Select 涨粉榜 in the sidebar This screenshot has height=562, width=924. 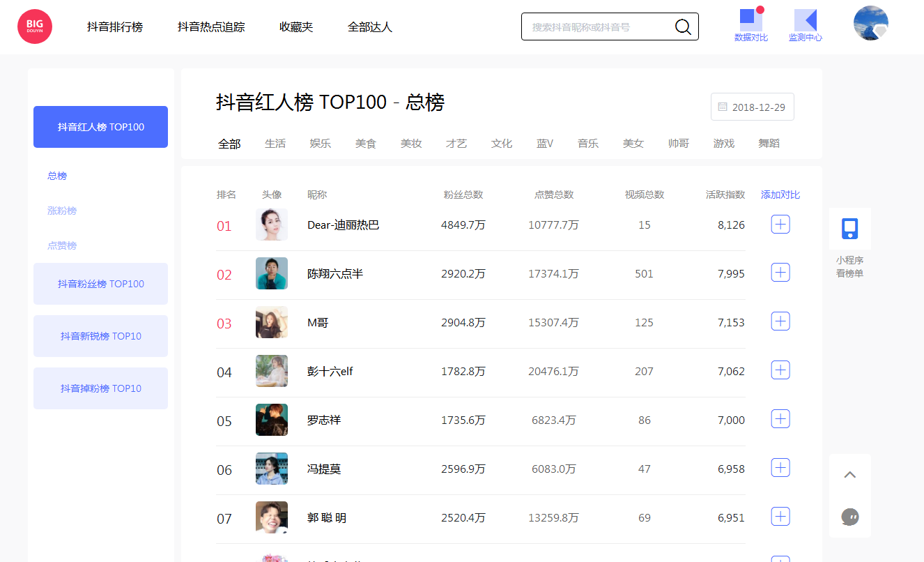pos(62,211)
